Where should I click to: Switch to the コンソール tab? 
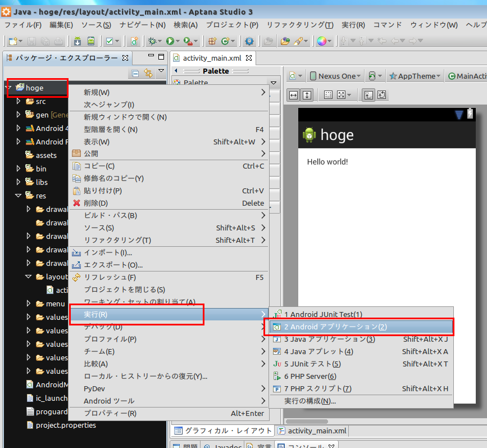pyautogui.click(x=306, y=446)
